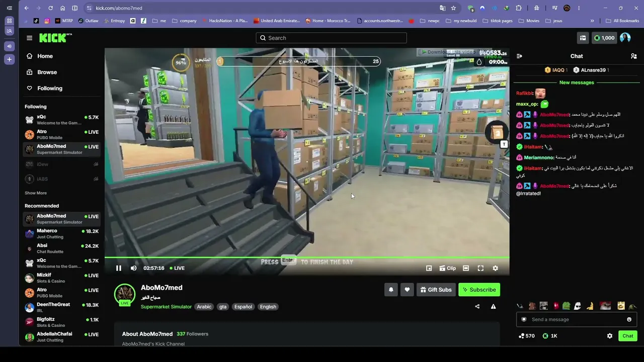Open iDew offline channel in Following list
The width and height of the screenshot is (644, 362).
(x=62, y=164)
